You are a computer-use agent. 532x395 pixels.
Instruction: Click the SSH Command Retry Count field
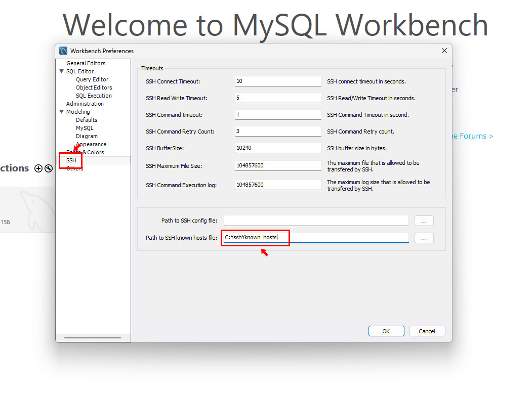click(x=278, y=131)
